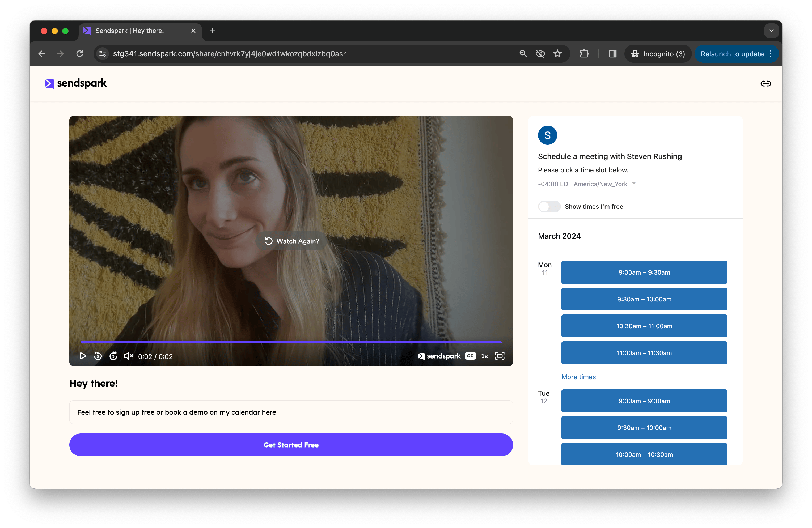Open Chrome three-dot menu

click(x=771, y=54)
